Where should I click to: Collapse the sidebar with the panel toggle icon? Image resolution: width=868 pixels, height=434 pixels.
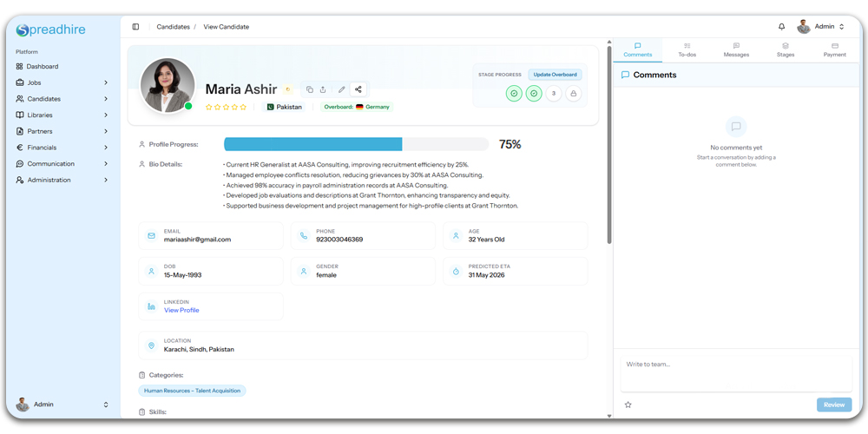point(135,27)
